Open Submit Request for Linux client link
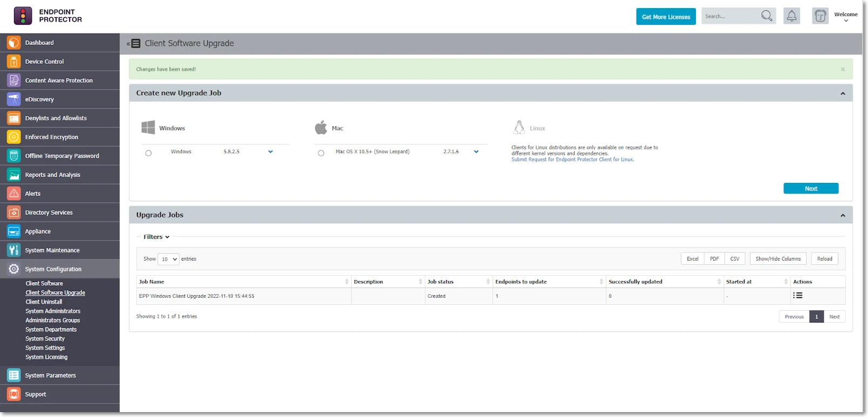This screenshot has width=868, height=417. 572,160
